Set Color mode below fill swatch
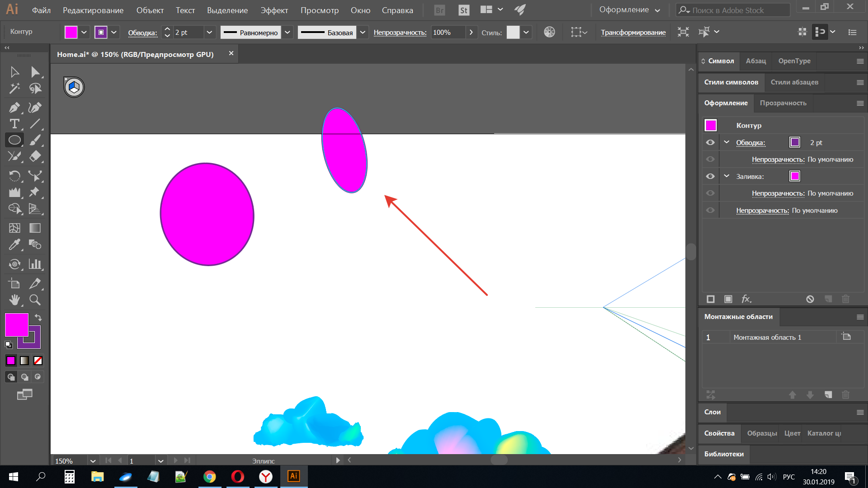 [x=11, y=361]
